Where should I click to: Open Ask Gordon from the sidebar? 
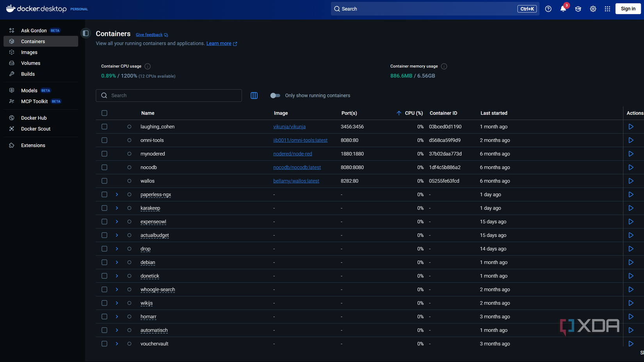tap(34, 30)
